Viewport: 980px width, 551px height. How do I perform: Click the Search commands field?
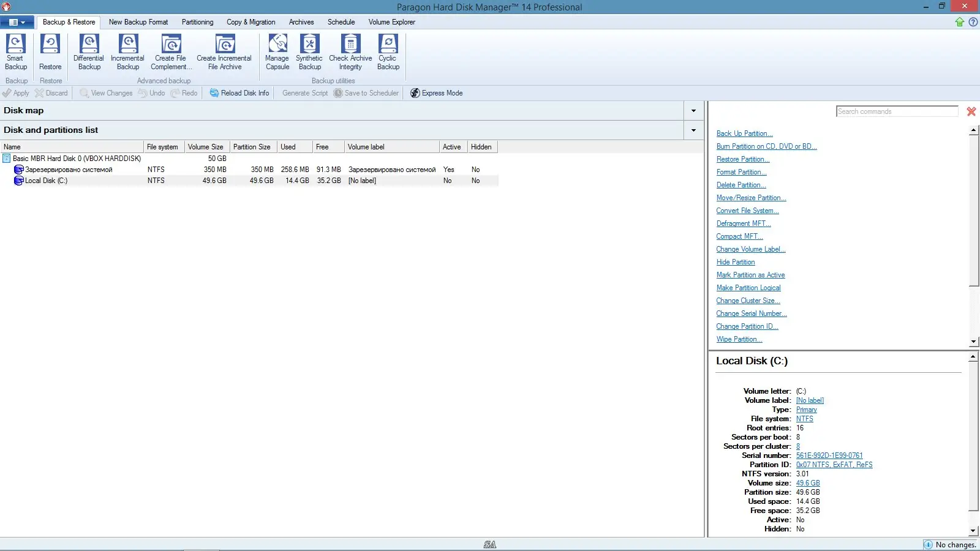point(896,111)
